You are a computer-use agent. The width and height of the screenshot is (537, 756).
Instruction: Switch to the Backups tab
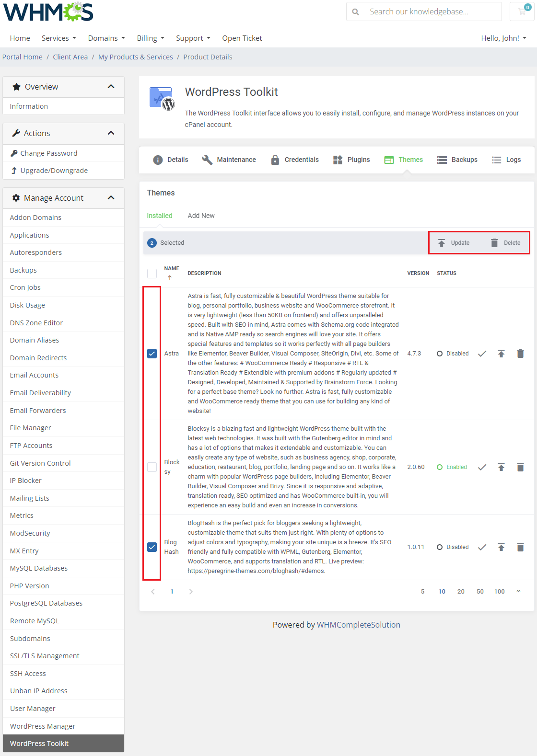pos(457,160)
